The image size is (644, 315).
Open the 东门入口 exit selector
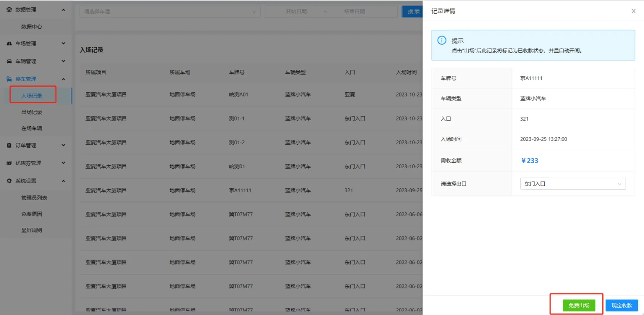coord(573,184)
